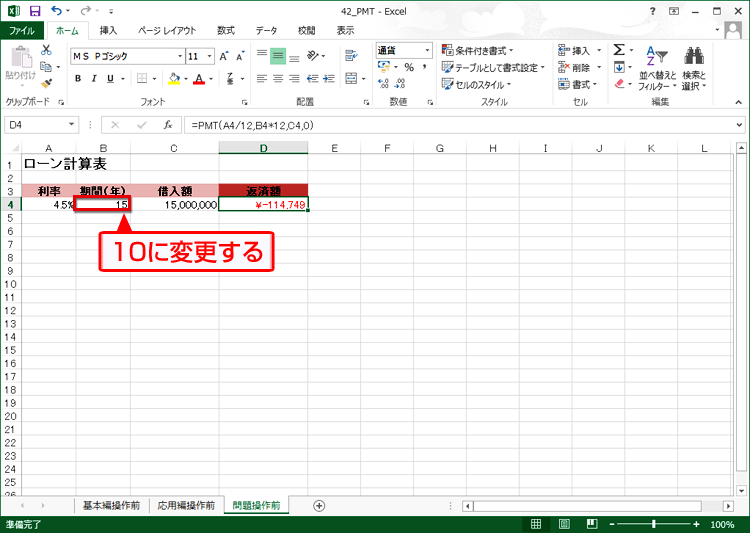Screen dimensions: 750x533
Task: Click the text orientation icon
Action: [313, 56]
